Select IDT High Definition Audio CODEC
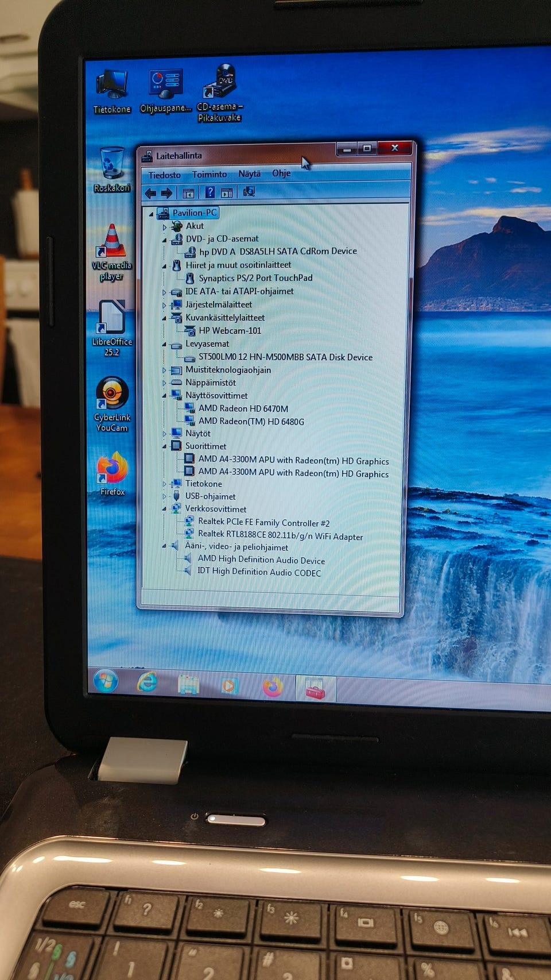 (x=259, y=572)
